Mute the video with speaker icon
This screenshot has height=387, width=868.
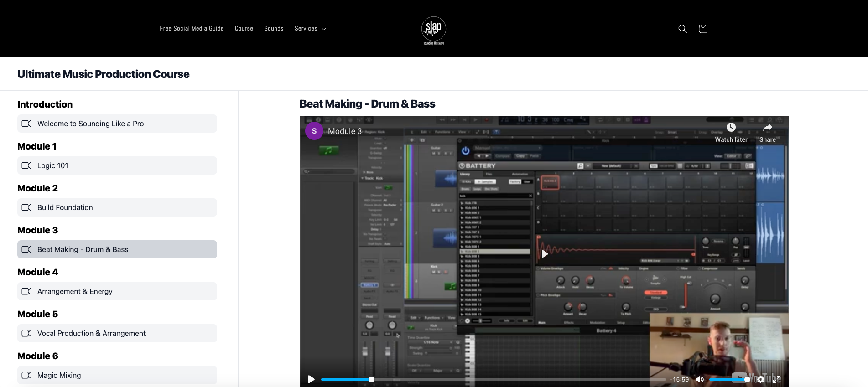coord(699,379)
